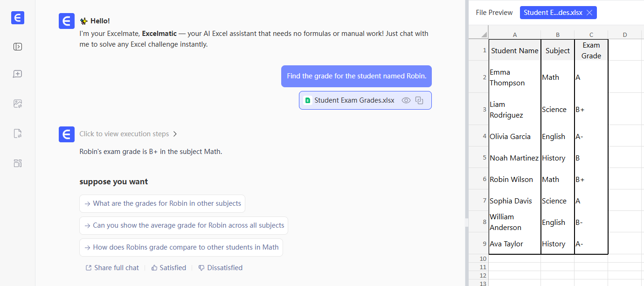The height and width of the screenshot is (286, 644).
Task: Select the average grade for Robin suggestion
Action: tap(184, 225)
